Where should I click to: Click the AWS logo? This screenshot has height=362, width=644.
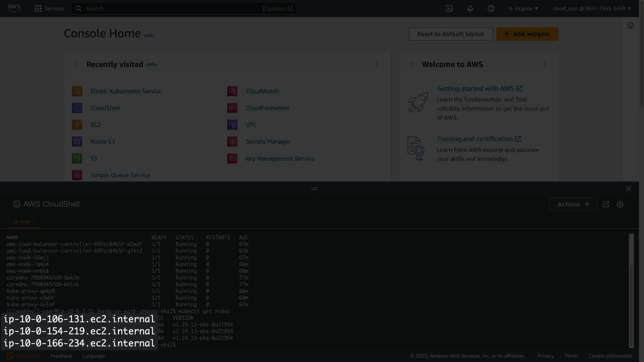14,8
